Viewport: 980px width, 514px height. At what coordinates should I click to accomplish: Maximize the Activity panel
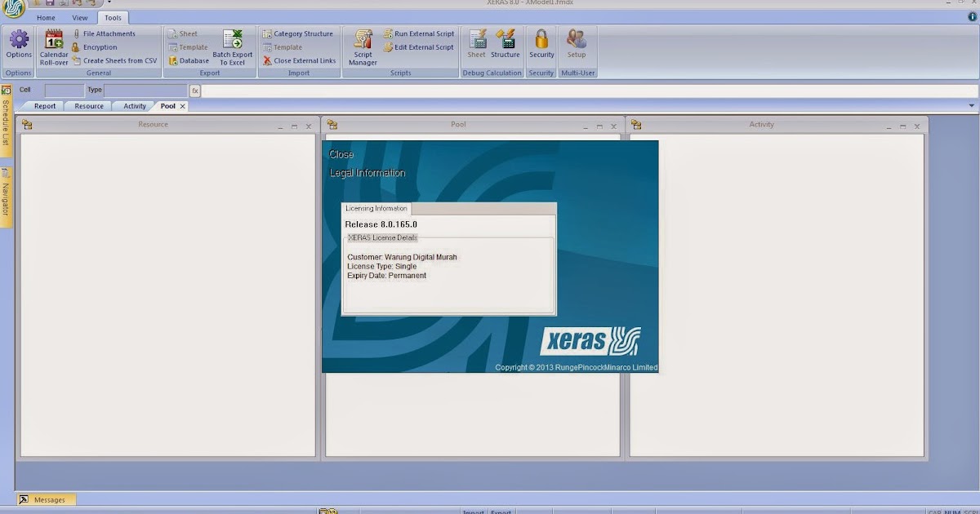(x=903, y=126)
